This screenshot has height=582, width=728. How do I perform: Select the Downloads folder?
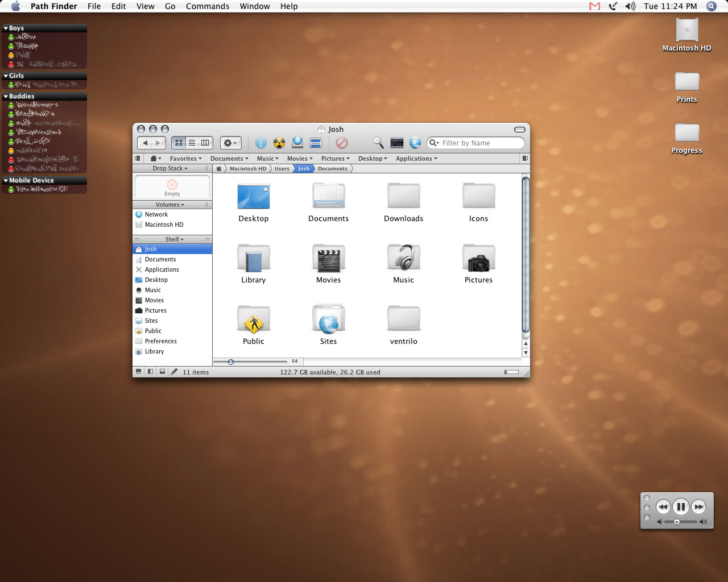(403, 196)
